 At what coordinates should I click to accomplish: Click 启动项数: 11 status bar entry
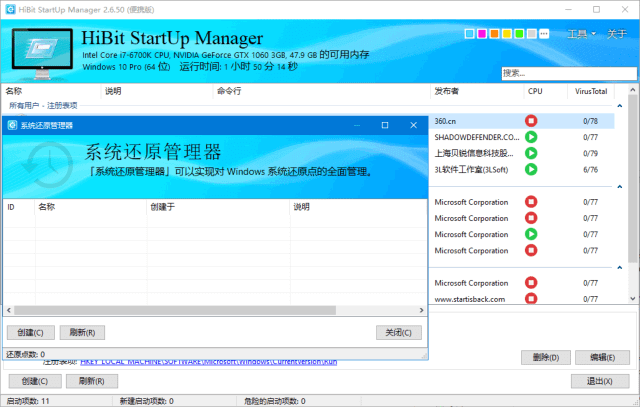click(28, 401)
